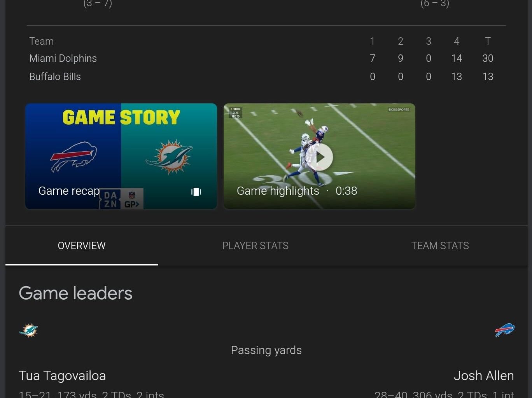Click the Dolphins logo under Game leaders
Viewport: 532px width, 398px height.
[x=28, y=330]
